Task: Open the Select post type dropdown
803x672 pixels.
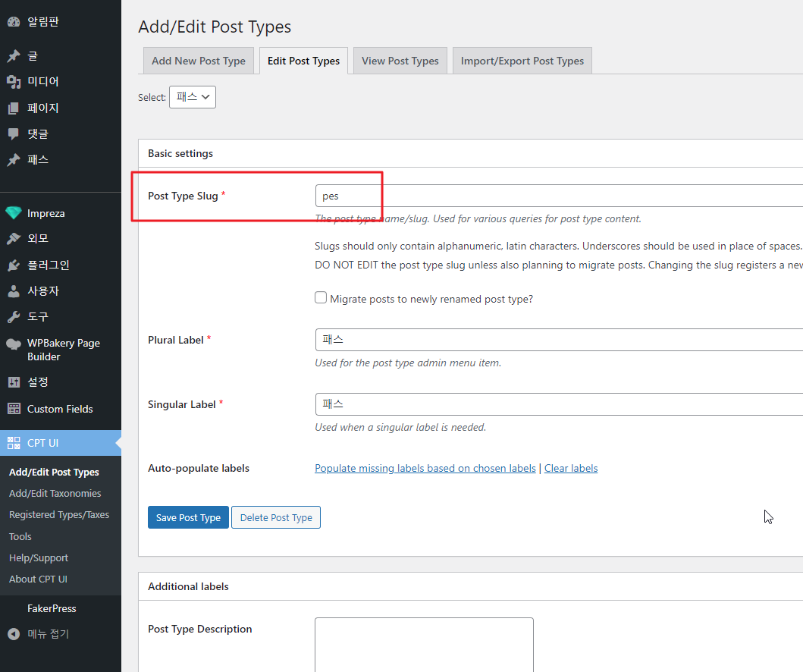Action: (193, 97)
